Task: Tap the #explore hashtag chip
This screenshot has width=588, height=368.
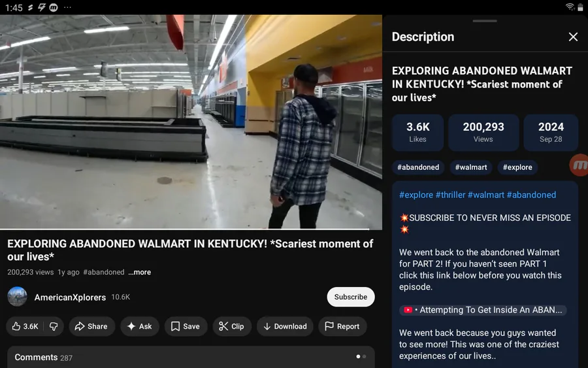Action: click(x=517, y=167)
